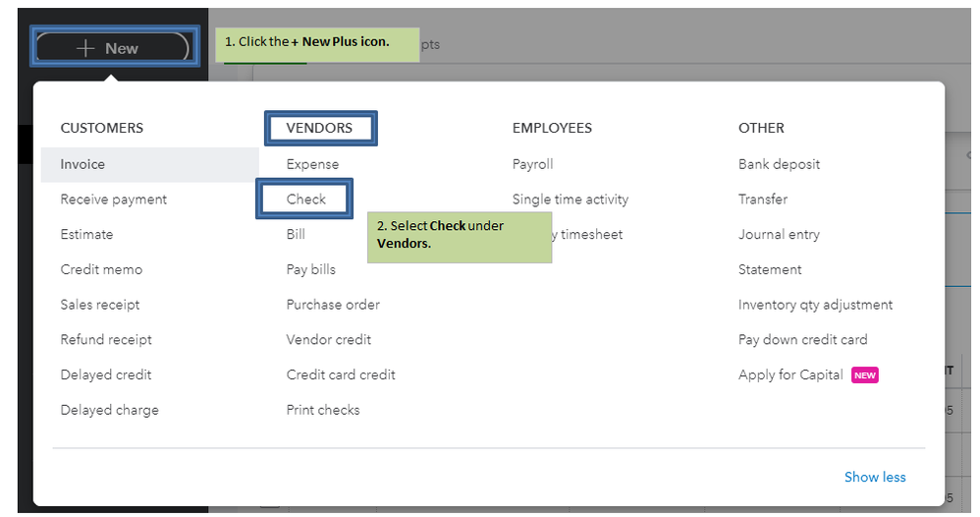
Task: Open Sales receipt option
Action: coord(100,305)
